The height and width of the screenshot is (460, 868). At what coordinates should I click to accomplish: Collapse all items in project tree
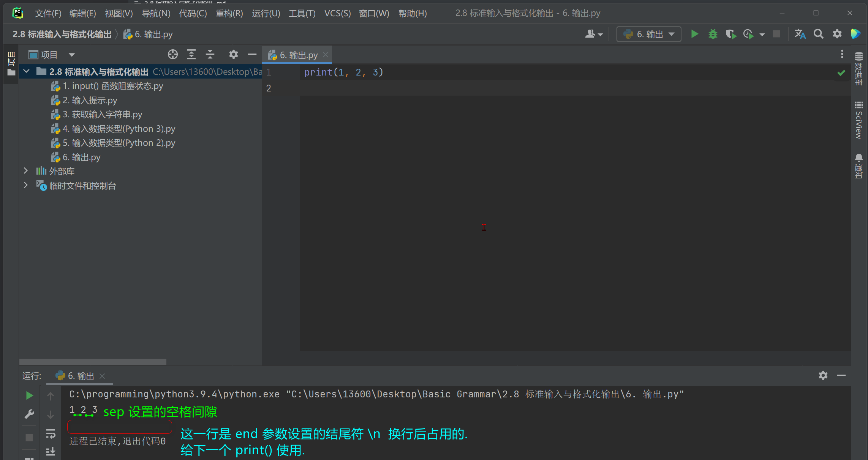point(210,55)
